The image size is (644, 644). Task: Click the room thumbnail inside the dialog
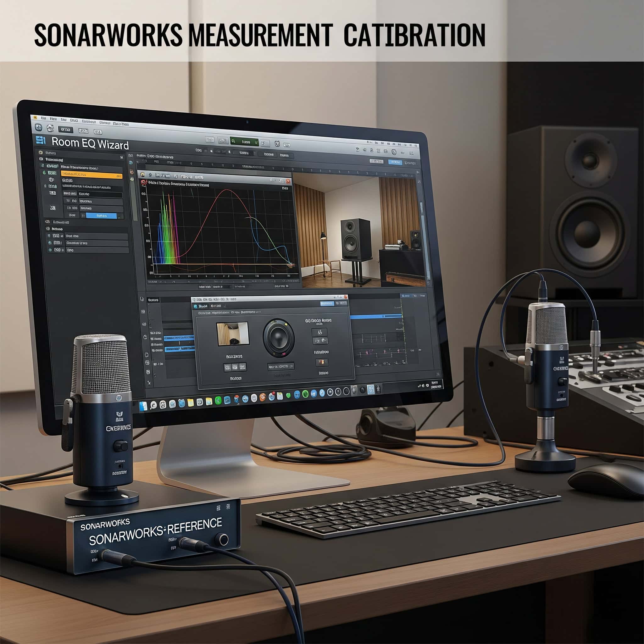pyautogui.click(x=233, y=334)
